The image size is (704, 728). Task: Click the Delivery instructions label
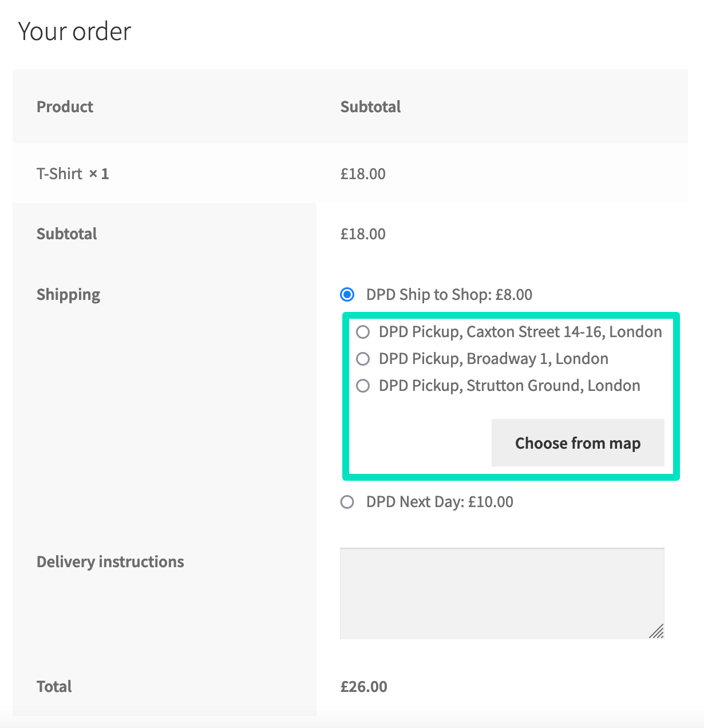[110, 562]
